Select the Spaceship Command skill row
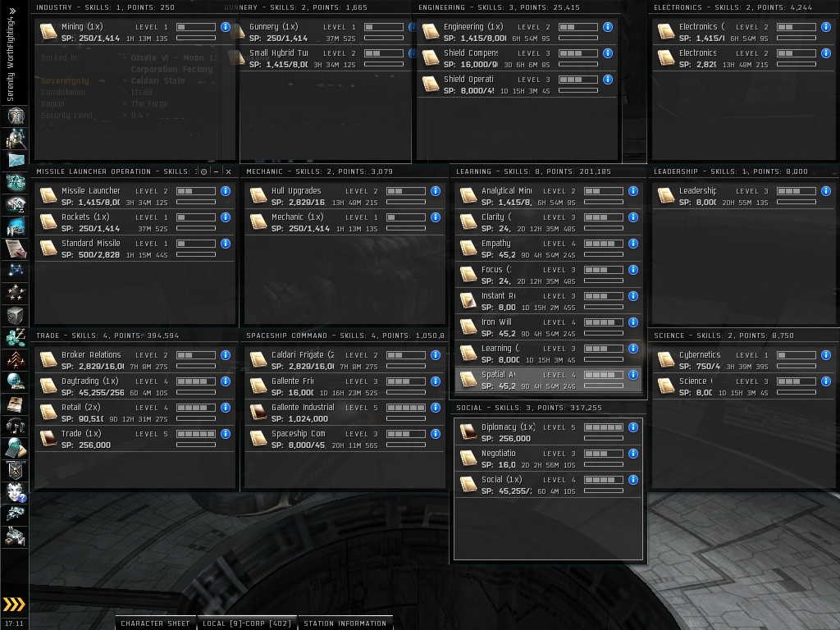The height and width of the screenshot is (630, 840). 345,439
